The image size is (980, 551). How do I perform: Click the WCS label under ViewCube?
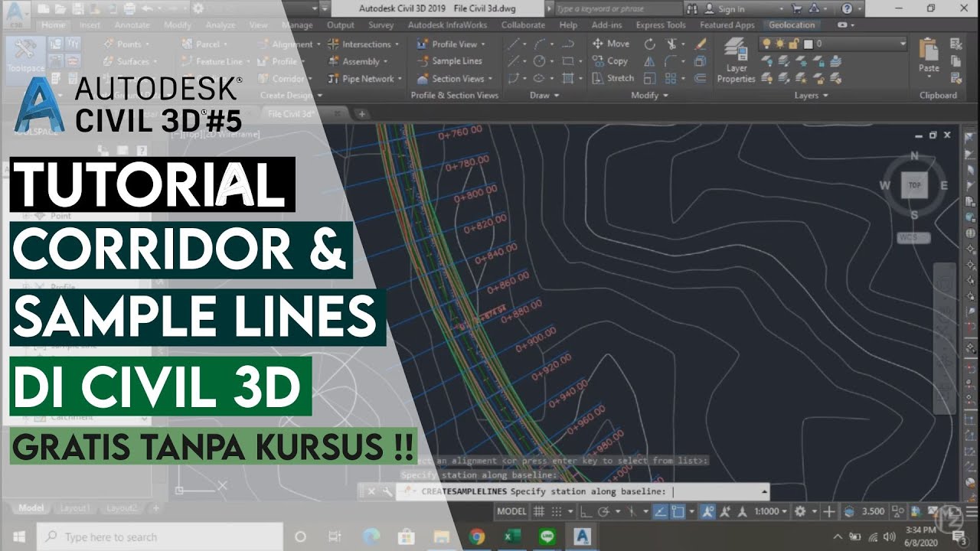pos(913,237)
